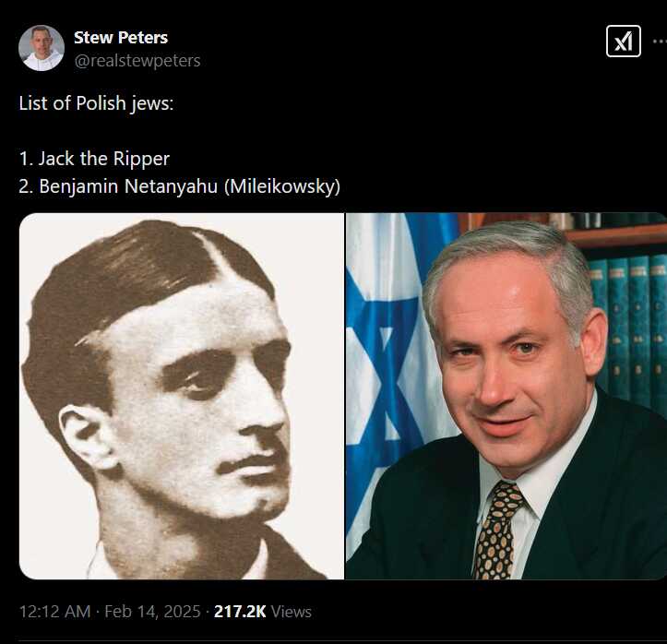Open the Grok xI icon on the post
This screenshot has height=644, width=667.
[x=624, y=42]
